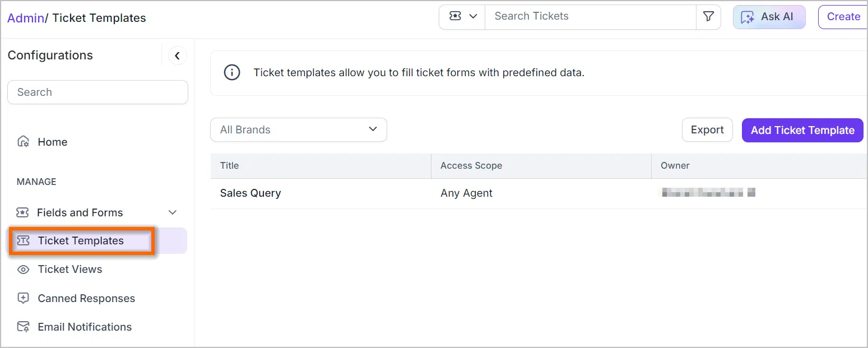This screenshot has height=348, width=868.
Task: Open Ticket Templates menu item
Action: click(81, 241)
